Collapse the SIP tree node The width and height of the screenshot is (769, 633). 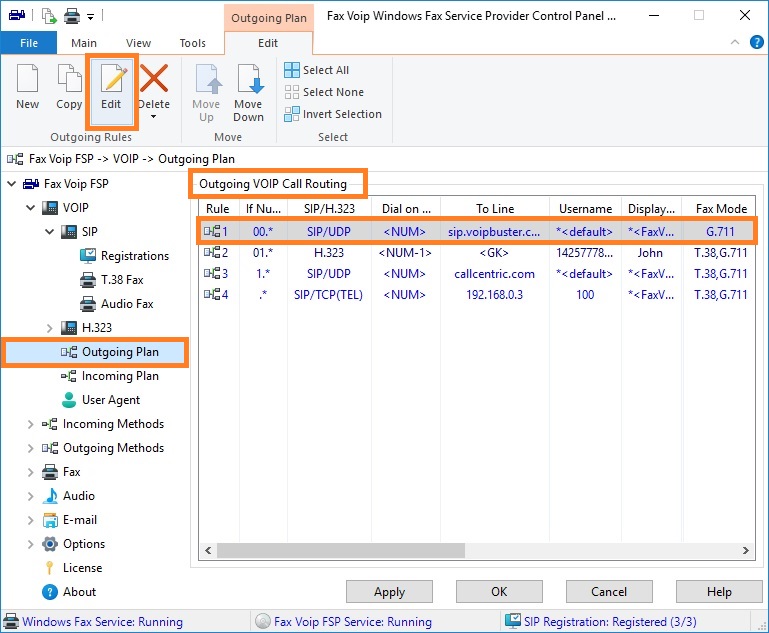click(50, 231)
